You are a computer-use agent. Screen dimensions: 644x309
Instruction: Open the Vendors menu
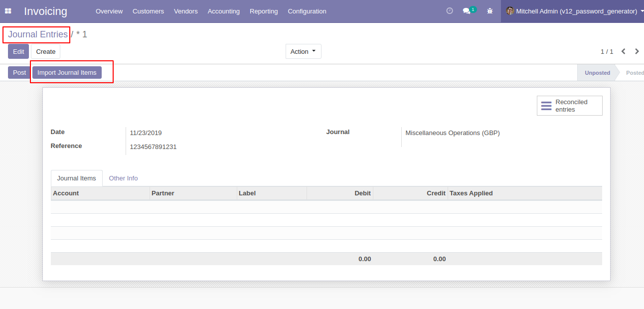point(185,11)
